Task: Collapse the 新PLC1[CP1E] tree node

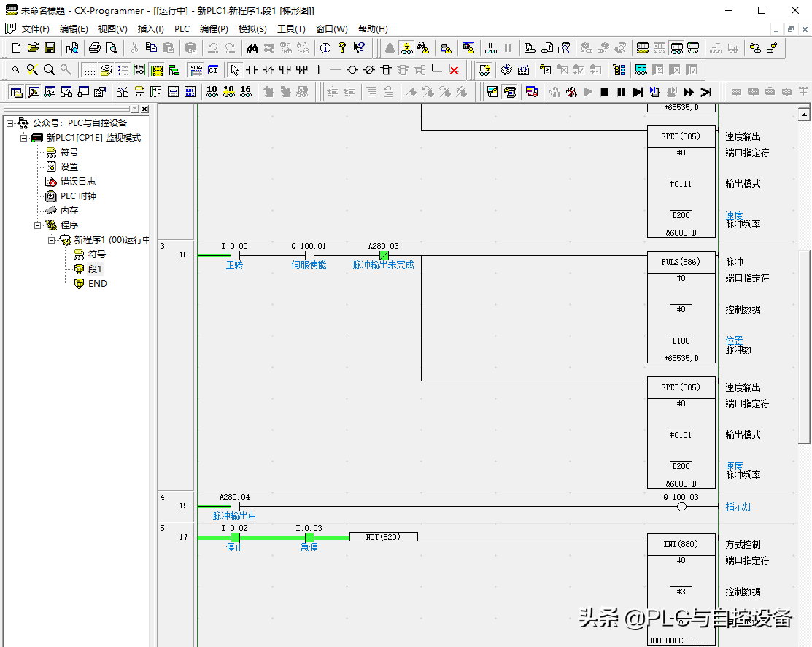Action: (23, 138)
